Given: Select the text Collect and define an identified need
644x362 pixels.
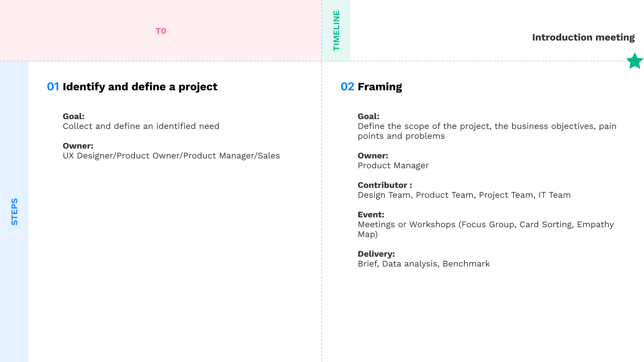Looking at the screenshot, I should coord(141,126).
